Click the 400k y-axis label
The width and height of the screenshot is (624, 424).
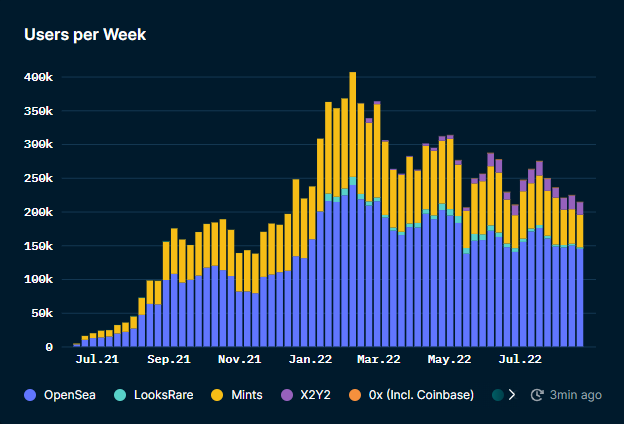[38, 77]
